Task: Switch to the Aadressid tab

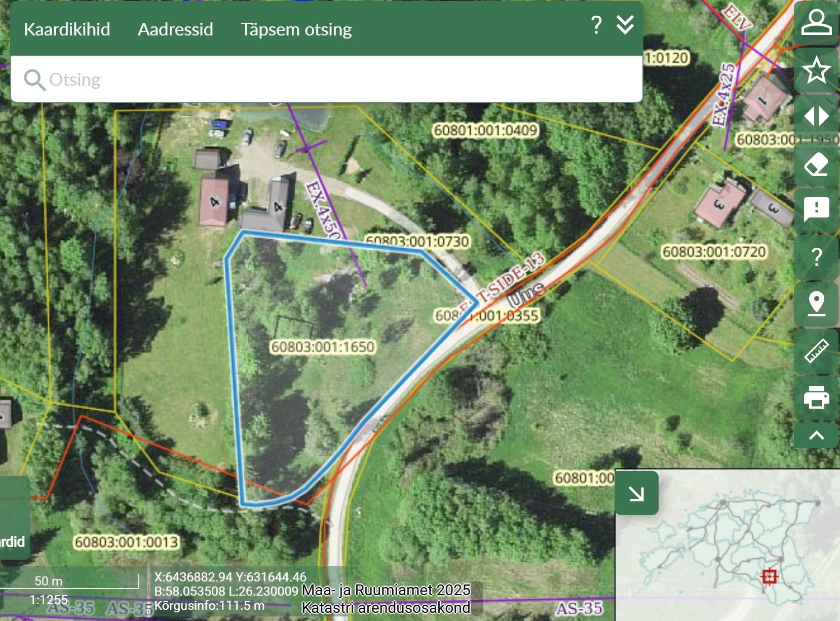Action: [x=175, y=29]
